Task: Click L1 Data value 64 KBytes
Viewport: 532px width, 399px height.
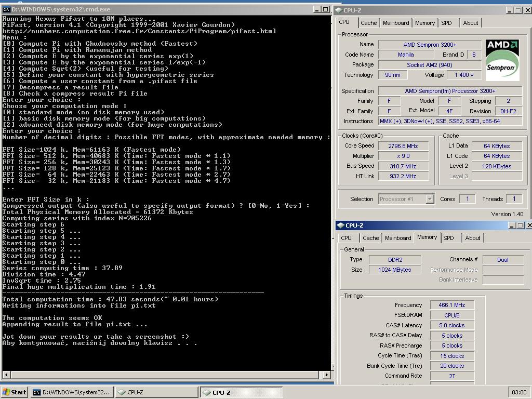Action: [x=497, y=146]
